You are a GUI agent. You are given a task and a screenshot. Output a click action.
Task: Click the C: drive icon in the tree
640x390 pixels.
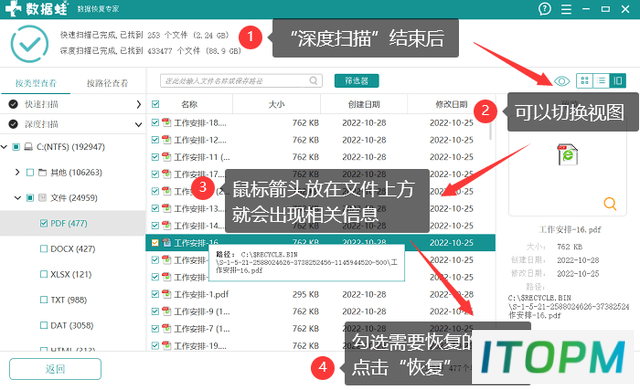[28, 146]
